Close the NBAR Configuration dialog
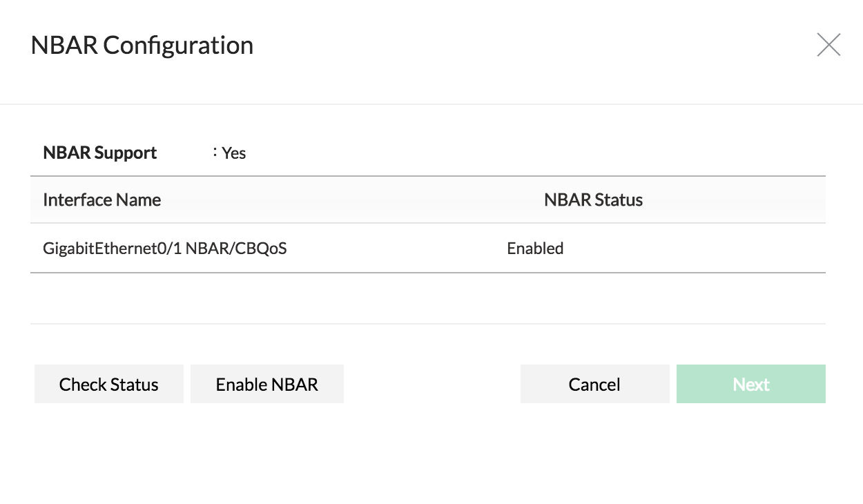The width and height of the screenshot is (863, 504). coord(828,44)
